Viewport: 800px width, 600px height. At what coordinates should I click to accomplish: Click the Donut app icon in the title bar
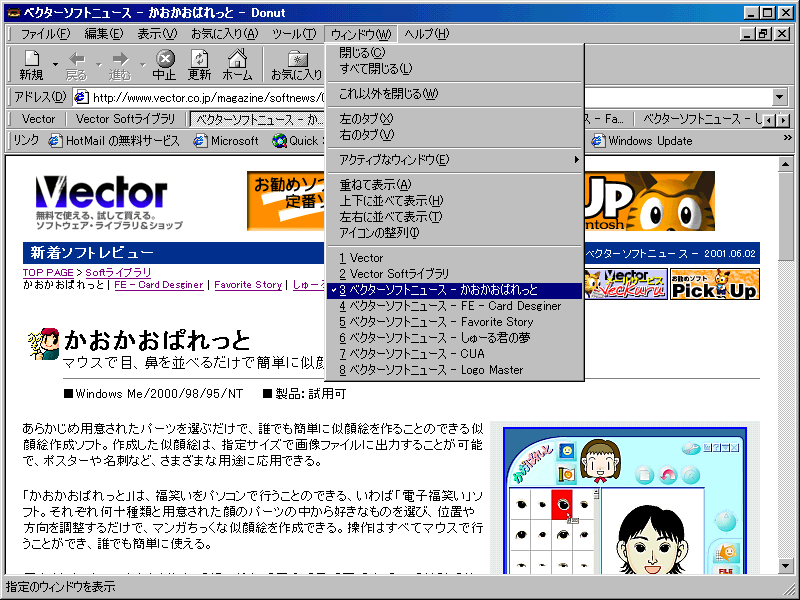pos(13,13)
